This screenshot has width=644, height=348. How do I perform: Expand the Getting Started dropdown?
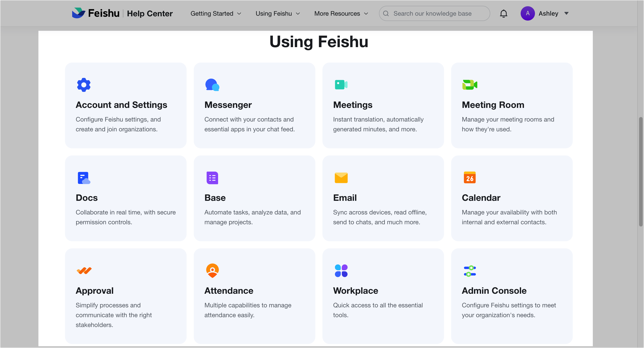pyautogui.click(x=215, y=13)
